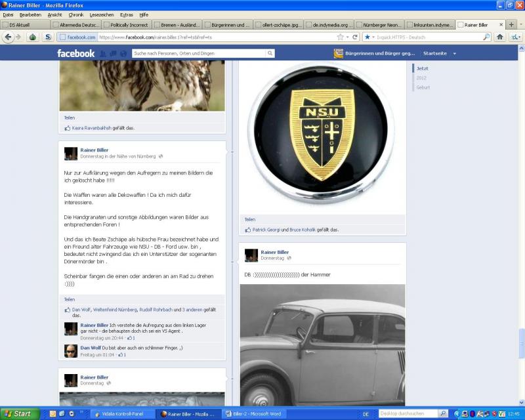Click search magnifier in Ixquick search box

[x=486, y=37]
